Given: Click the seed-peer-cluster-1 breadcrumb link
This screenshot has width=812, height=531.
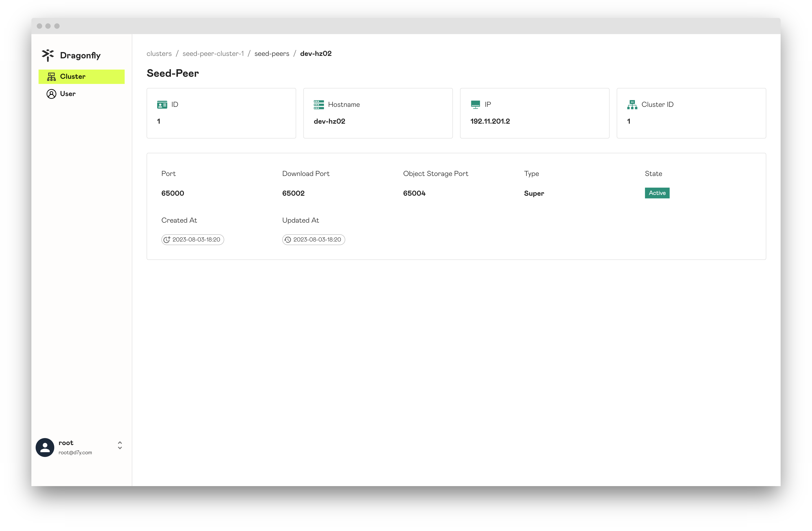Looking at the screenshot, I should point(213,53).
